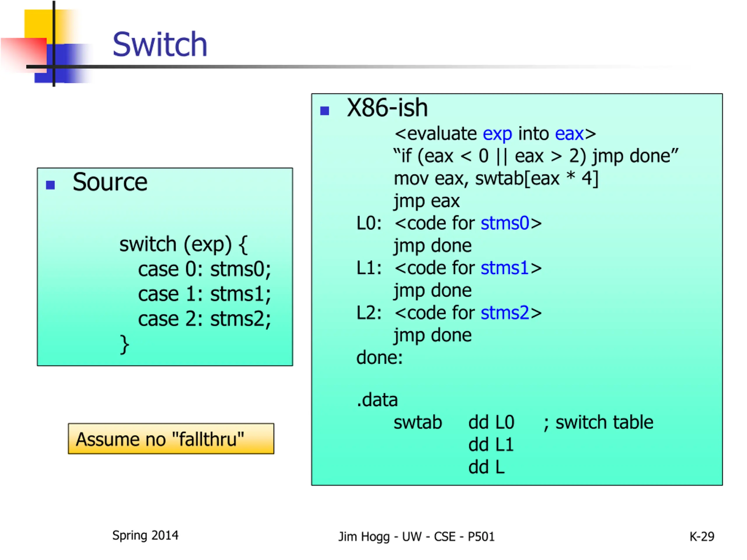Image resolution: width=747 pixels, height=560 pixels.
Task: Click the "swtab" table name
Action: pyautogui.click(x=418, y=423)
